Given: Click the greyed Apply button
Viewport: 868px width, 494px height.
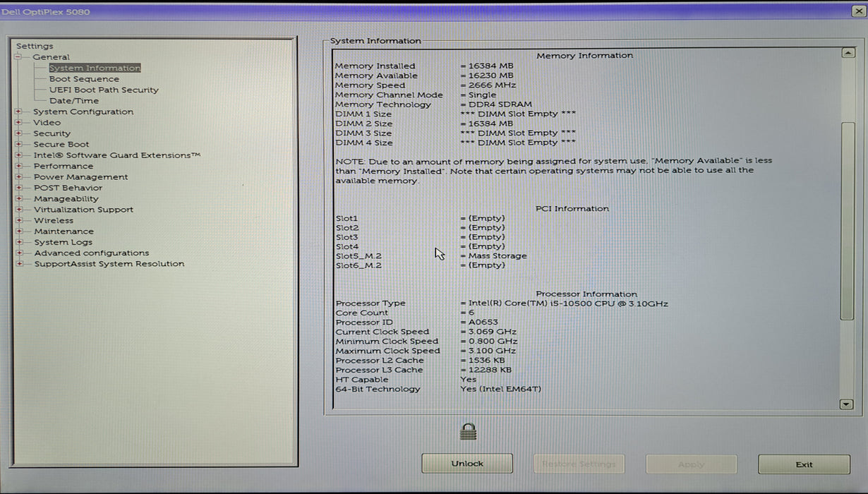Looking at the screenshot, I should (691, 464).
